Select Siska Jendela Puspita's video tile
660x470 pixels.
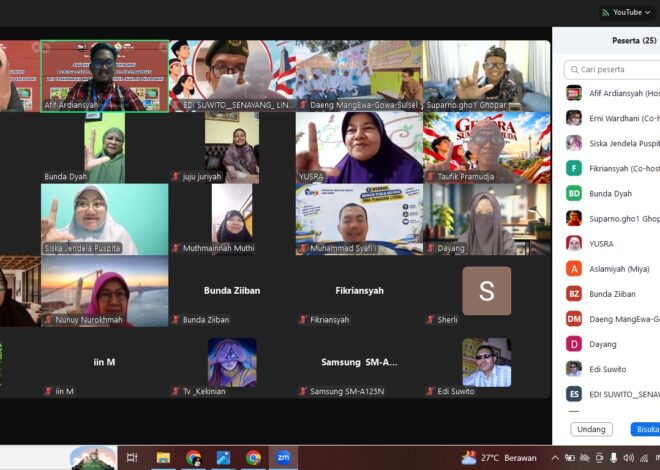(x=104, y=219)
